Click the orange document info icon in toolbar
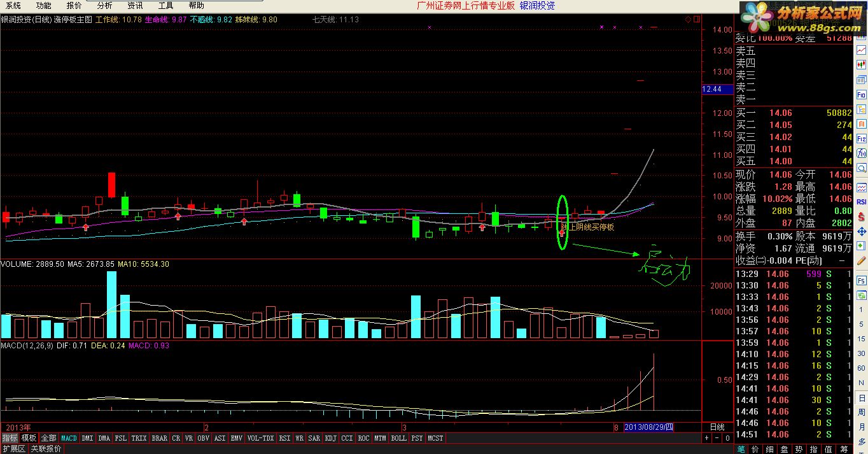 coord(862,124)
